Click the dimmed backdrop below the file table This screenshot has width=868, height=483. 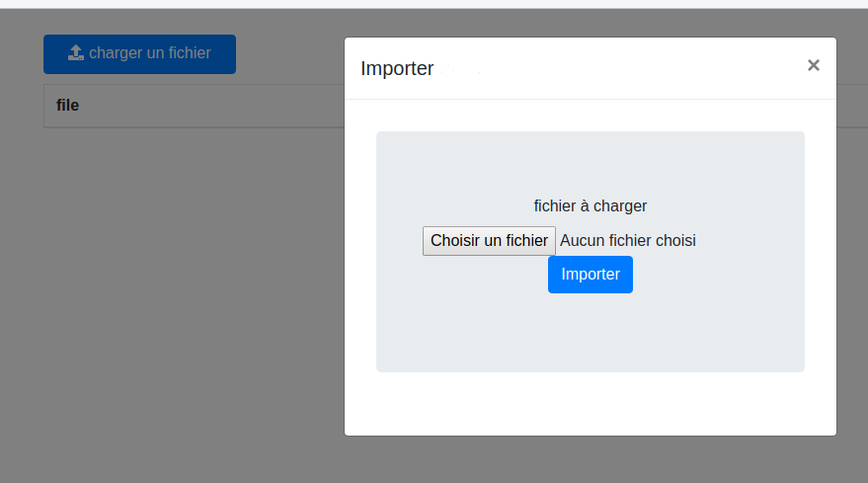pyautogui.click(x=178, y=296)
